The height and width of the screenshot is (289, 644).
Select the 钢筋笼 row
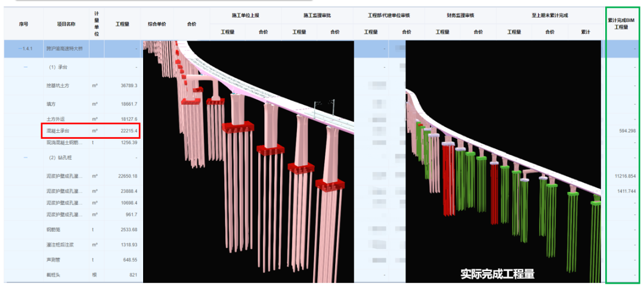tap(55, 229)
